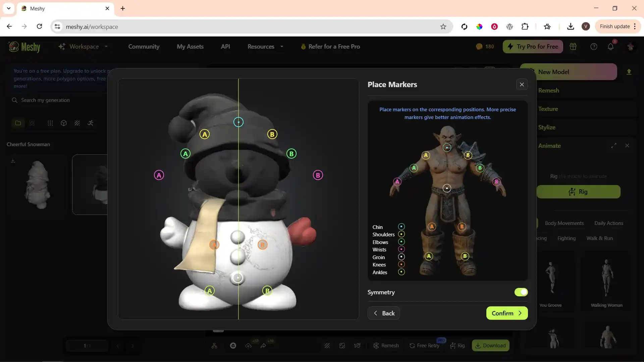Select the My Assets tab

coord(190,46)
